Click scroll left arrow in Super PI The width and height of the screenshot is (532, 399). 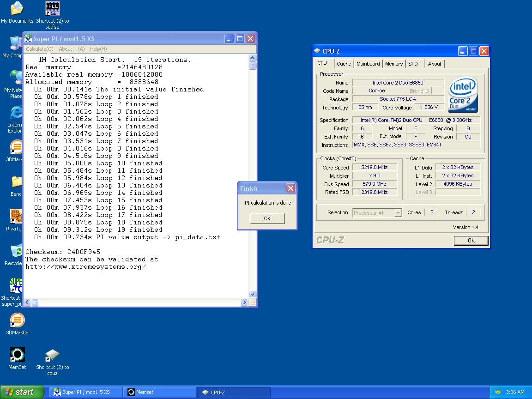click(x=27, y=302)
